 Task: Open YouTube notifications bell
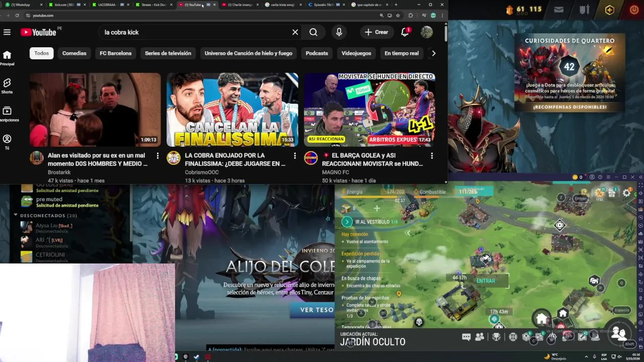405,32
